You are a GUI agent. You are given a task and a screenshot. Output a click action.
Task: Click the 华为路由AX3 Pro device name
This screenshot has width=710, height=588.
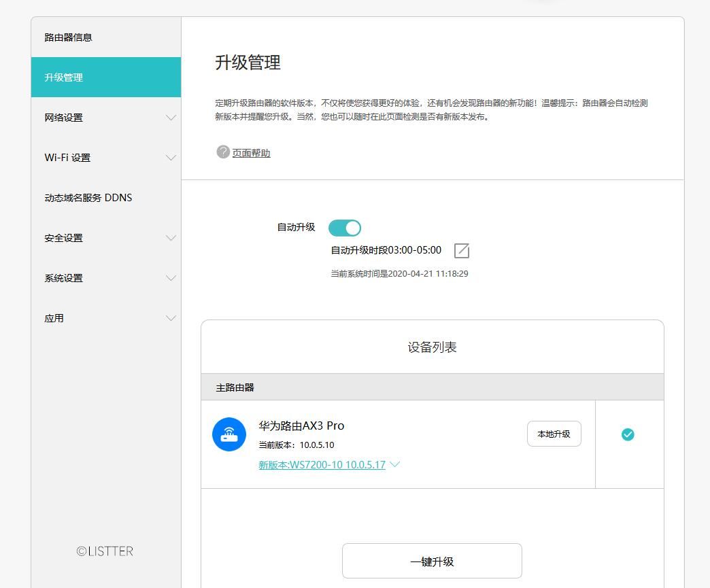[301, 426]
